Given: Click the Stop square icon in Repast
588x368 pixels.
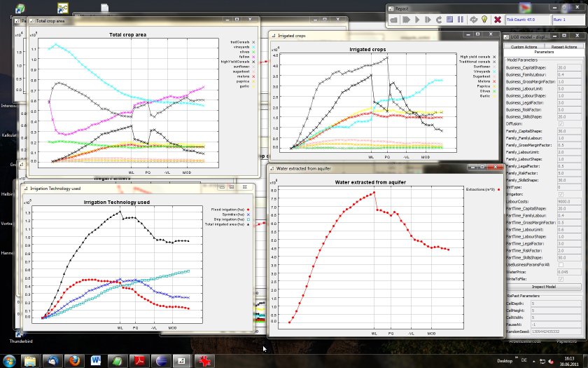Looking at the screenshot, I should pos(450,20).
